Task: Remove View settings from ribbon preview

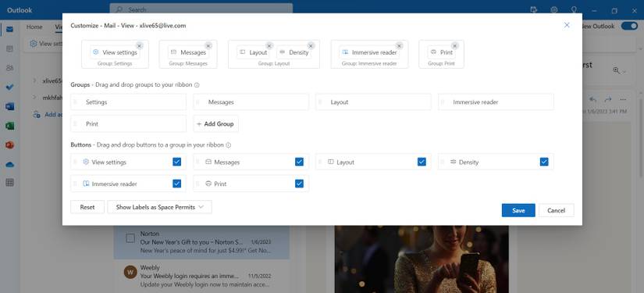Action: pyautogui.click(x=139, y=46)
